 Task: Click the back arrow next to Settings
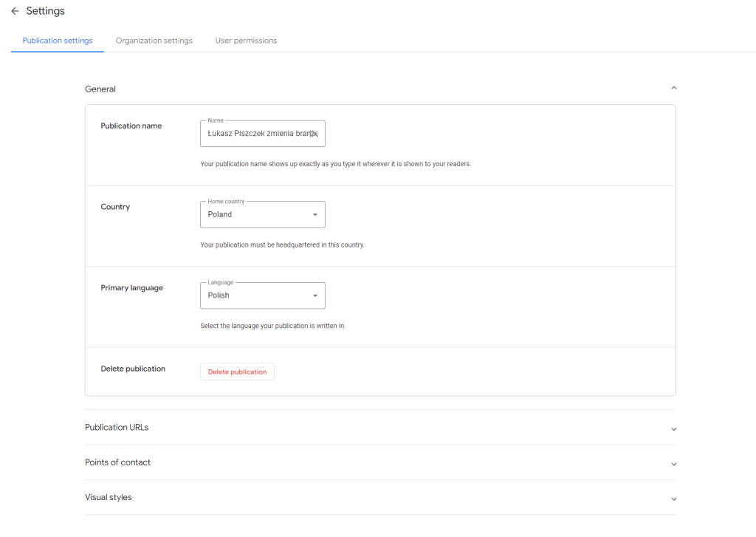pos(15,11)
